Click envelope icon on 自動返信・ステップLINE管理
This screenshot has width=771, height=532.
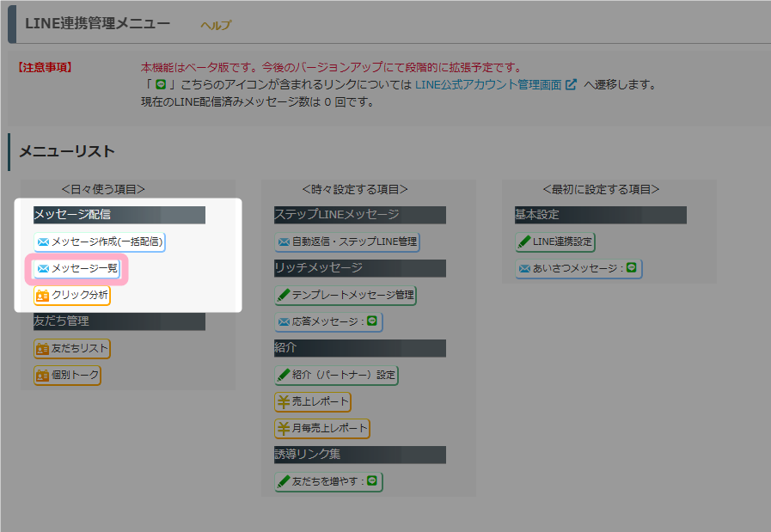click(284, 242)
